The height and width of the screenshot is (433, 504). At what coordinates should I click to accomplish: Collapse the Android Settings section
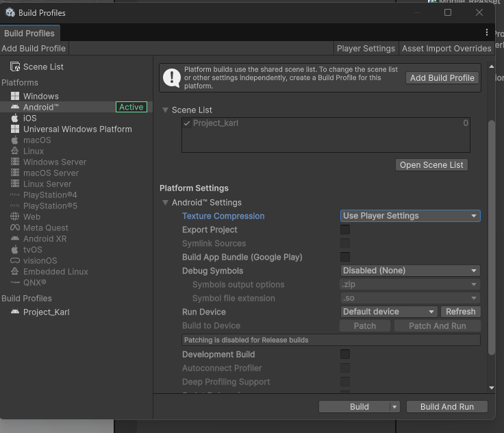pos(166,203)
